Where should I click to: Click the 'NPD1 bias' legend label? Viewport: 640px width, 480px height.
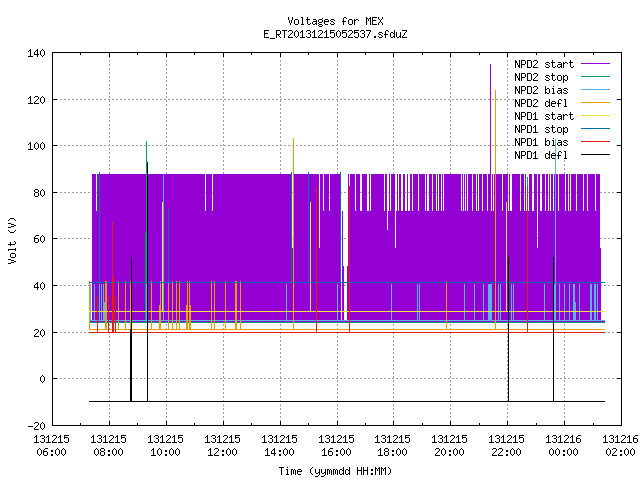click(541, 142)
